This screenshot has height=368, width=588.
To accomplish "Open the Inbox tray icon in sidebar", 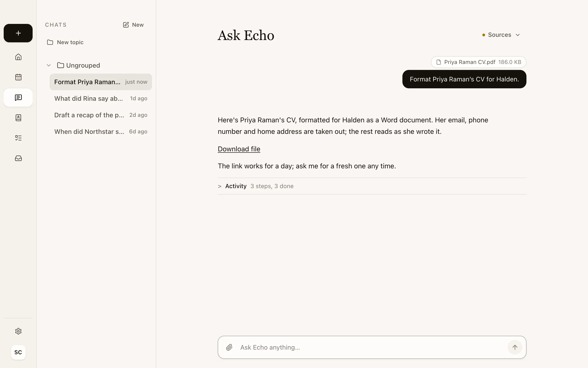I will [x=18, y=158].
